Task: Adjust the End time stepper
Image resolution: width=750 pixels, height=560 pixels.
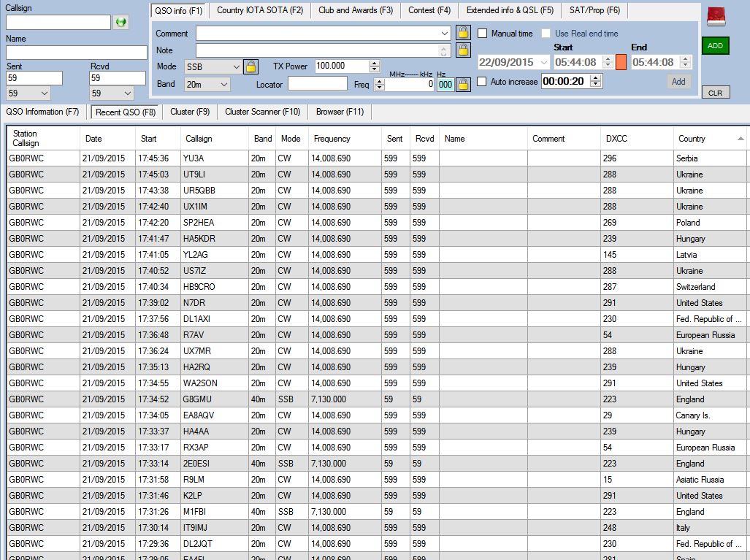Action: (x=686, y=62)
